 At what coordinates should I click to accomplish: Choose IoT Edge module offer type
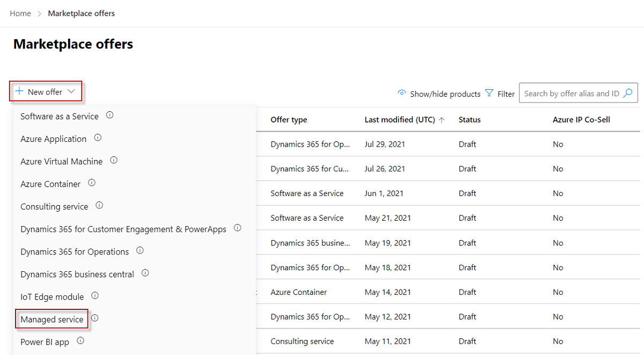point(52,297)
